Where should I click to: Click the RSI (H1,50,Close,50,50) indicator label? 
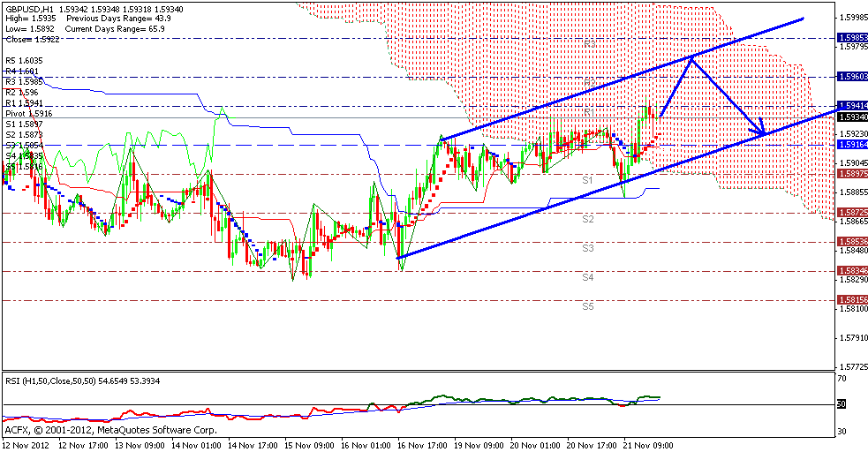(x=50, y=381)
